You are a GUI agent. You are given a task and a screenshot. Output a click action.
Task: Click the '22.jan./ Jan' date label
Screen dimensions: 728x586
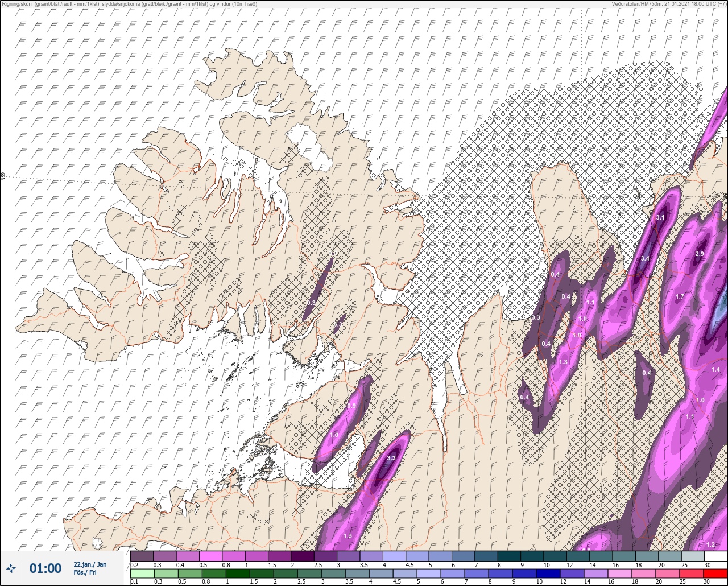pos(90,564)
